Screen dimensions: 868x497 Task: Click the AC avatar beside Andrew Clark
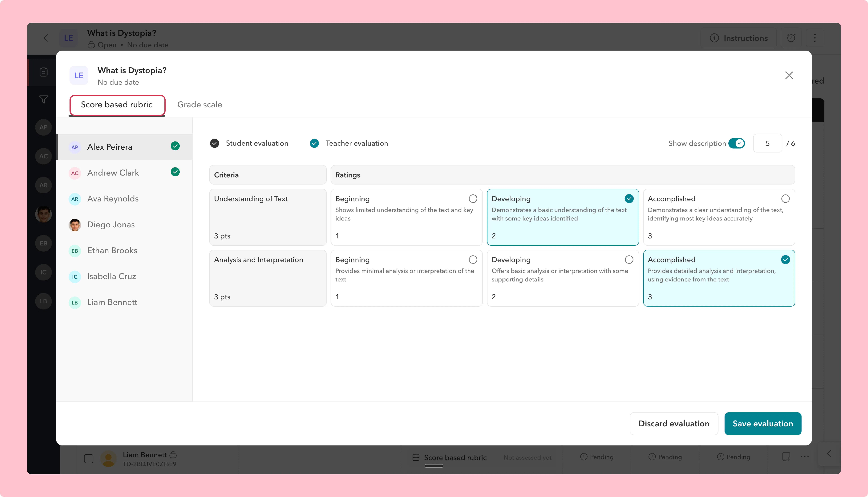[x=75, y=173]
